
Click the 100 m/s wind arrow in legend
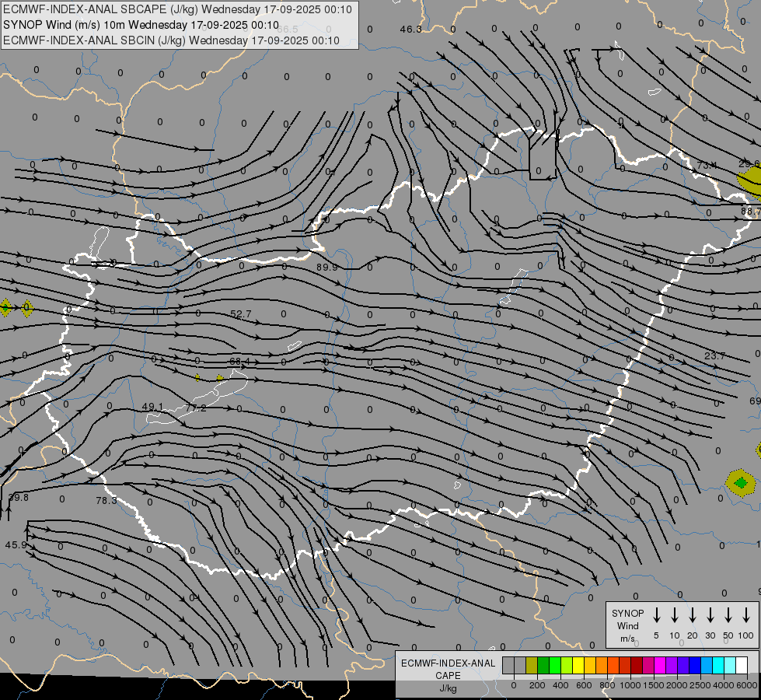coord(746,615)
